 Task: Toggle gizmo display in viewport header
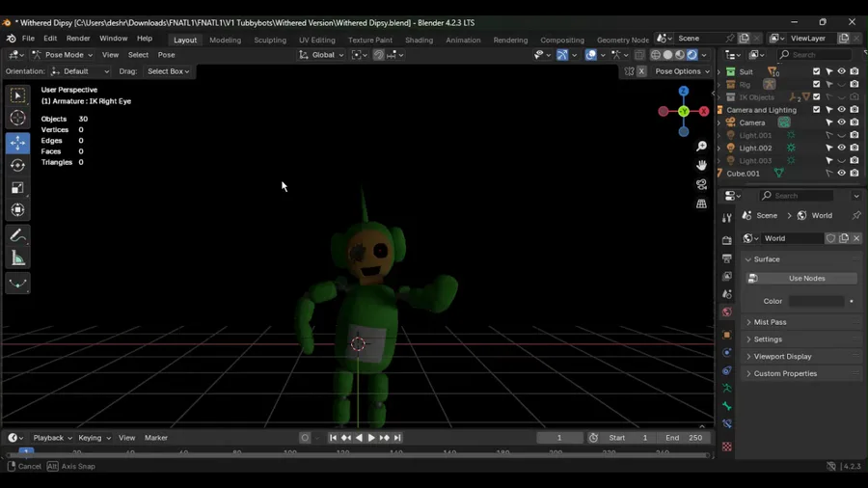tap(562, 55)
